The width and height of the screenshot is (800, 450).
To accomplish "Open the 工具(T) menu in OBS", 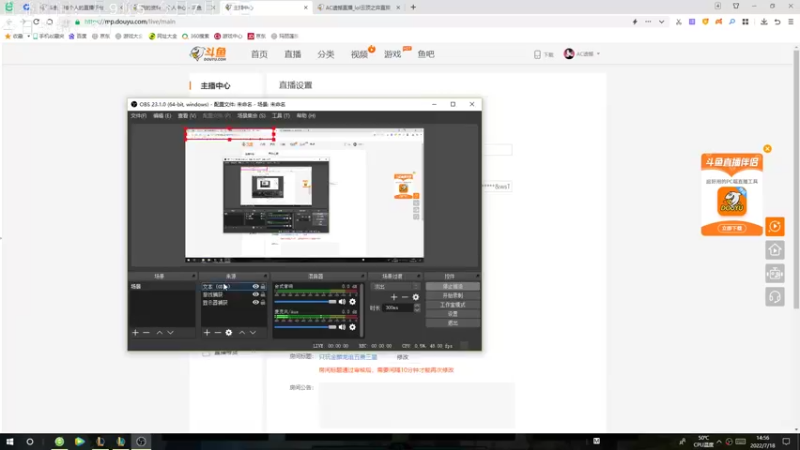I will pos(281,116).
